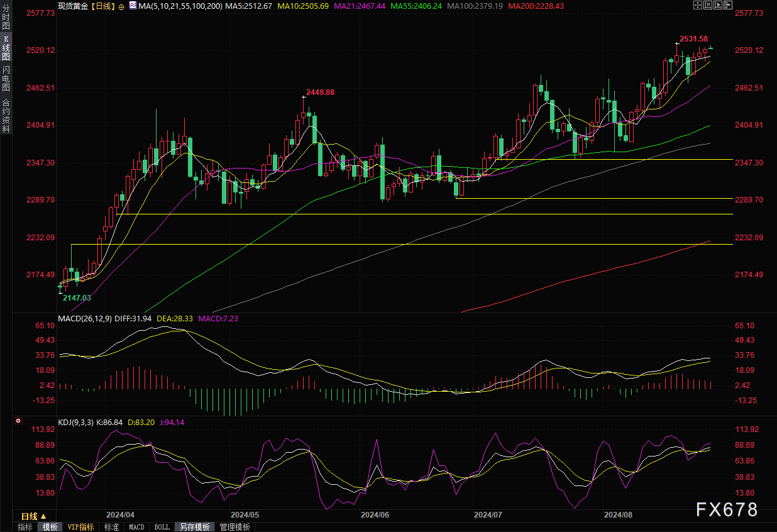
Task: Click the 另存模板 button
Action: [194, 527]
